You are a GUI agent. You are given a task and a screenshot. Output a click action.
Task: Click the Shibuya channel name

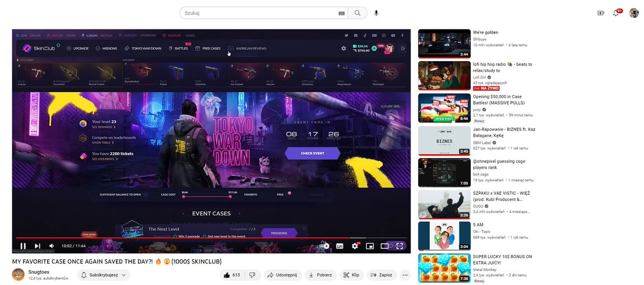coord(480,39)
